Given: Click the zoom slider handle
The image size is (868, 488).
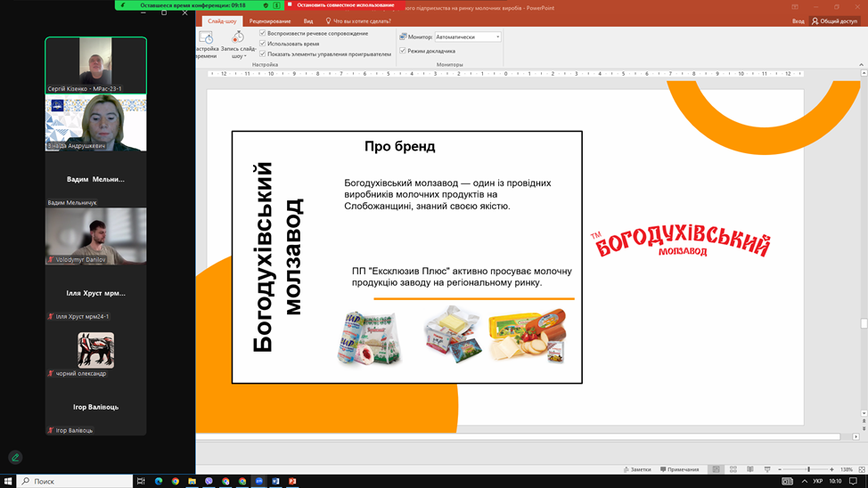Looking at the screenshot, I should 809,469.
